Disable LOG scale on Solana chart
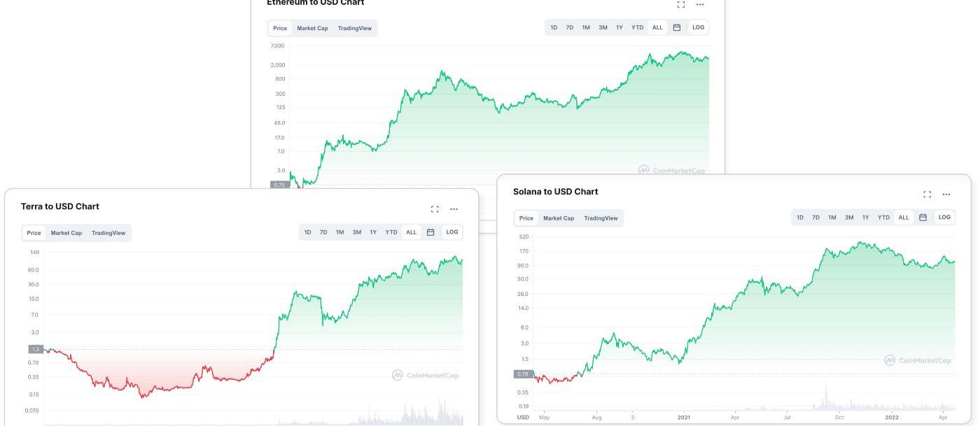980x426 pixels. click(x=944, y=218)
